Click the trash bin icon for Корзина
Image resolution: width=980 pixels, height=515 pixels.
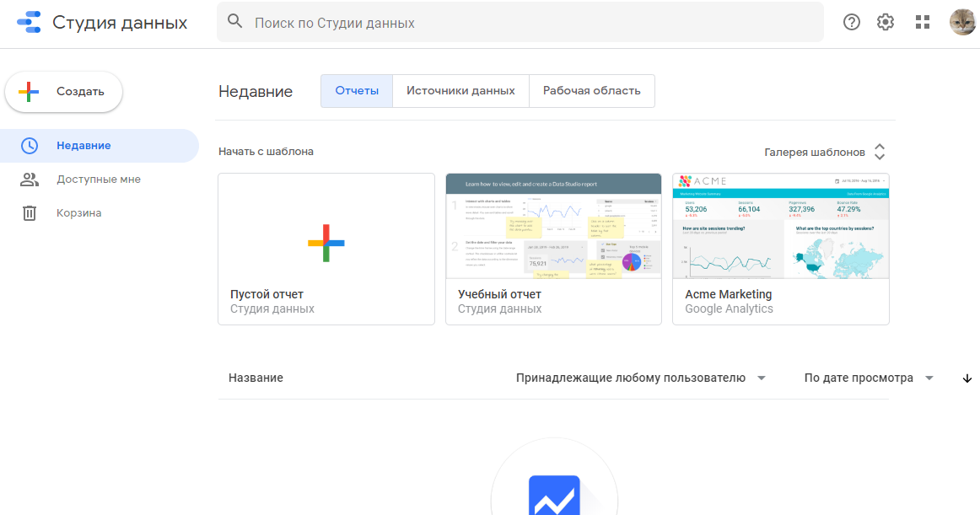tap(30, 213)
